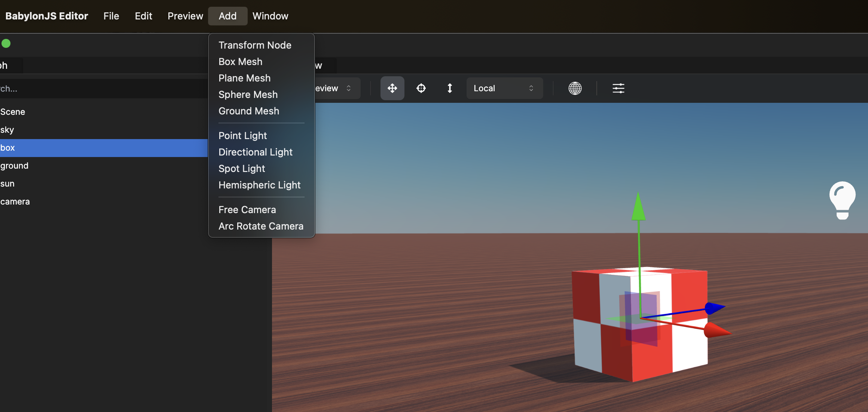
Task: Click the green Y-axis gizmo arrow
Action: (x=638, y=206)
